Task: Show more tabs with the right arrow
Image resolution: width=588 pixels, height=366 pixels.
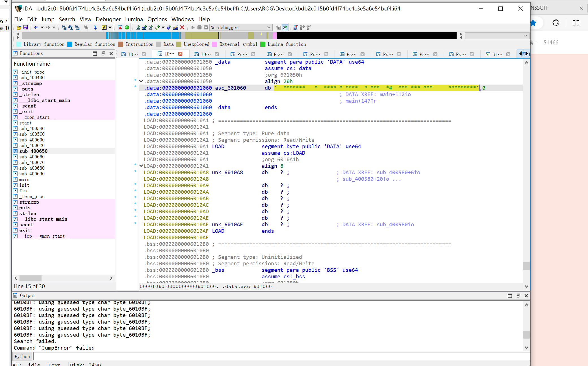Action: coord(527,54)
